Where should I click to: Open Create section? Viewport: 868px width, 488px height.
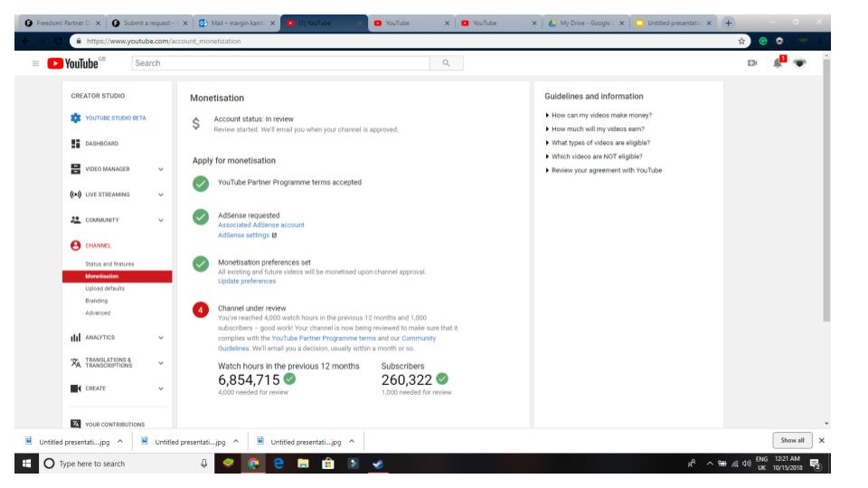click(95, 389)
